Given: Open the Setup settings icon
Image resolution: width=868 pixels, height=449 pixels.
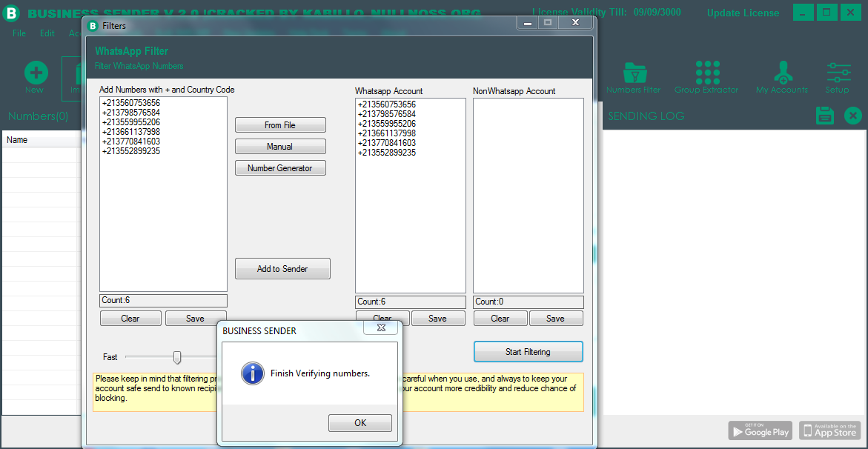Looking at the screenshot, I should pyautogui.click(x=838, y=77).
